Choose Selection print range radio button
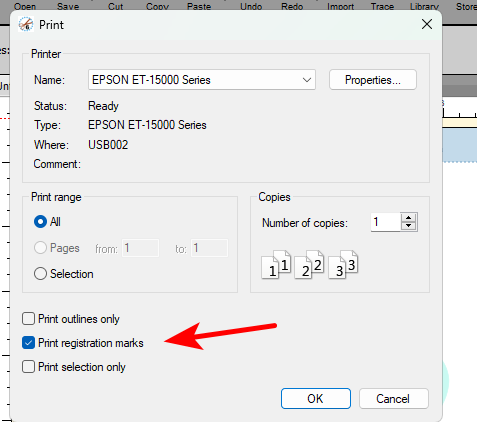Image resolution: width=477 pixels, height=422 pixels. click(40, 274)
